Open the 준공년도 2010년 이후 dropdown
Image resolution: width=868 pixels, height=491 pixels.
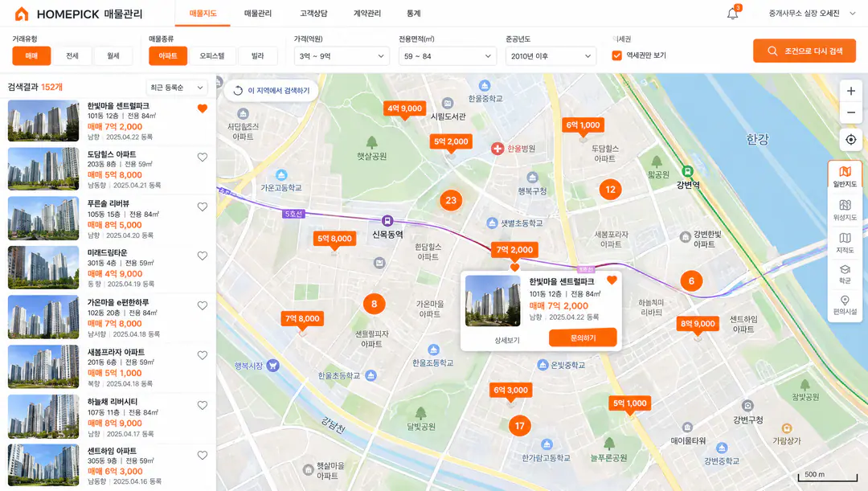tap(551, 56)
